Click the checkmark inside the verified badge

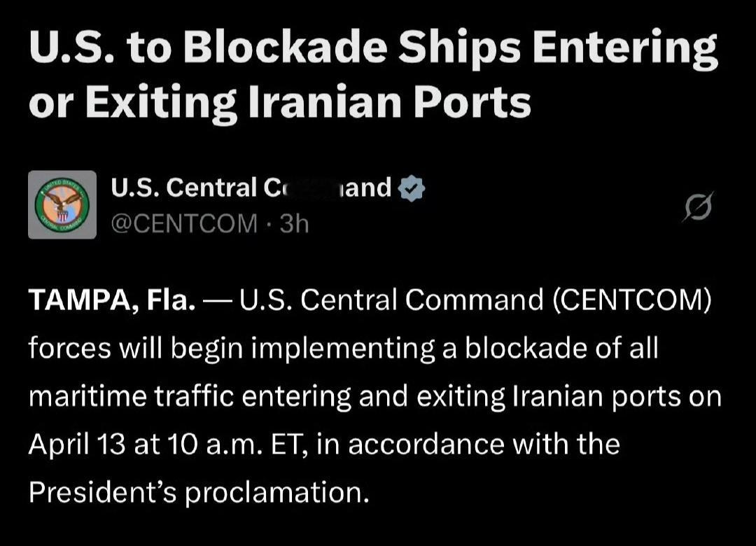coord(412,189)
